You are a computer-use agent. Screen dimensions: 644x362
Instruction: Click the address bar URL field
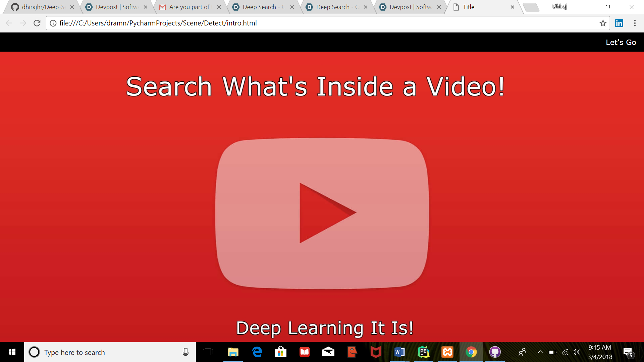[302, 23]
